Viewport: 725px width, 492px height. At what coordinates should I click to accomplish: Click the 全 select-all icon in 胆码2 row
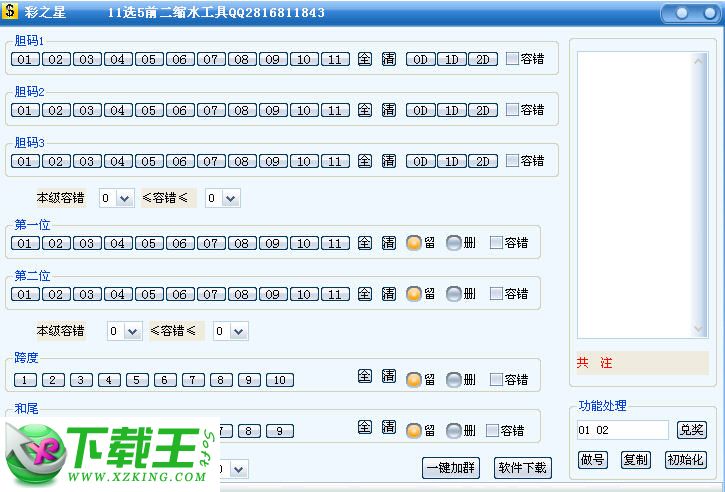click(x=365, y=110)
